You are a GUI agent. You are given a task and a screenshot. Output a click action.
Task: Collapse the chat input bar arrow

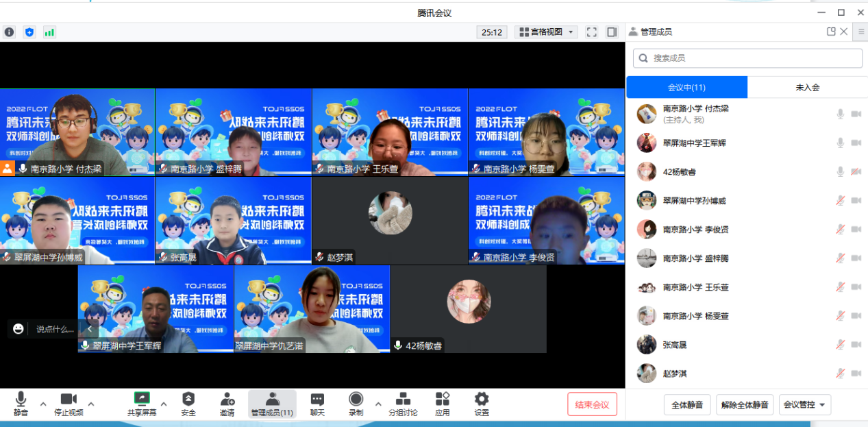89,329
